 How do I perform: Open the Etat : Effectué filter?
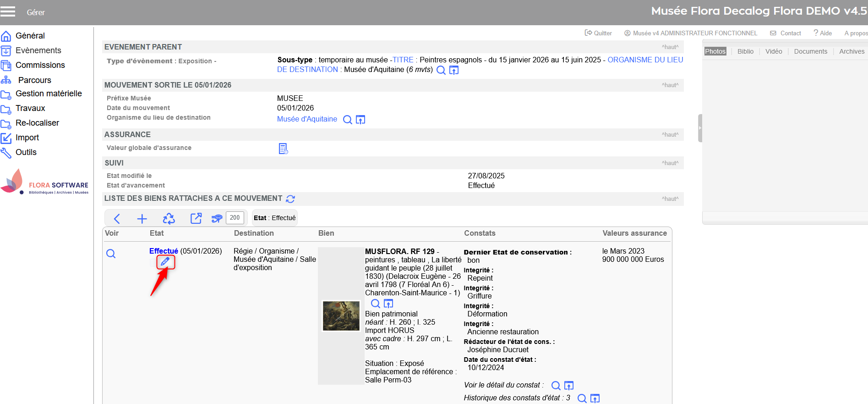click(274, 218)
